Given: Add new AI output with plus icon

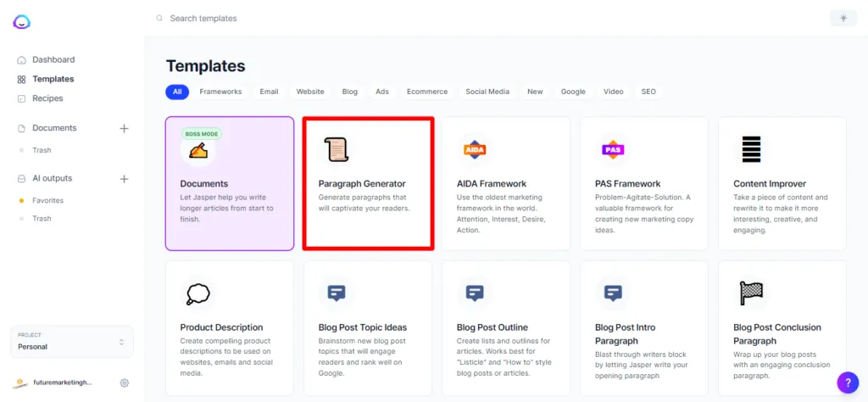Looking at the screenshot, I should point(124,179).
